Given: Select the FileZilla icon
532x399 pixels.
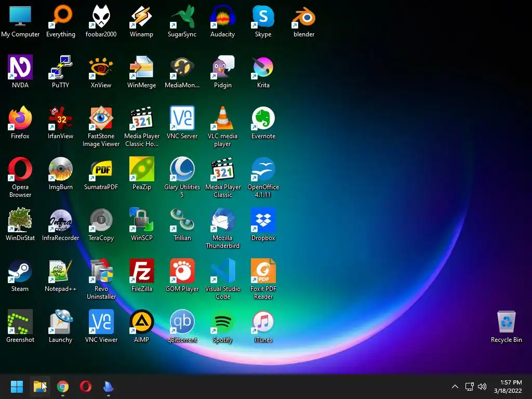Looking at the screenshot, I should pyautogui.click(x=141, y=271).
